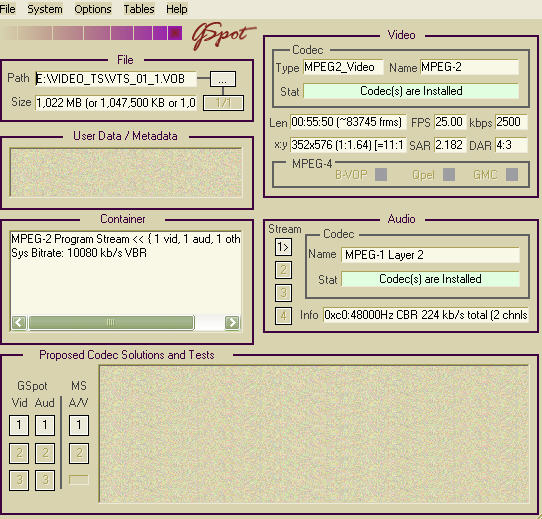Screen dimensions: 542x519
Task: Click the GSpot logo
Action: (223, 36)
